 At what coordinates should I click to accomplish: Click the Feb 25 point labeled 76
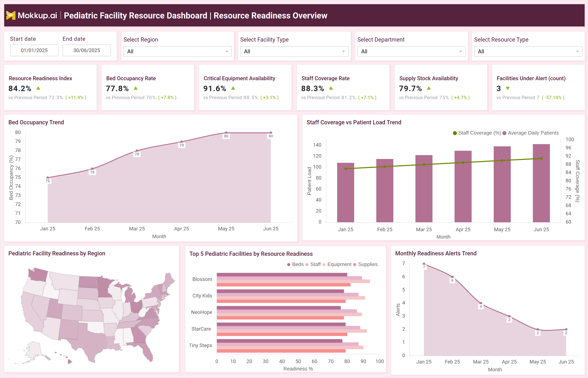tap(92, 169)
